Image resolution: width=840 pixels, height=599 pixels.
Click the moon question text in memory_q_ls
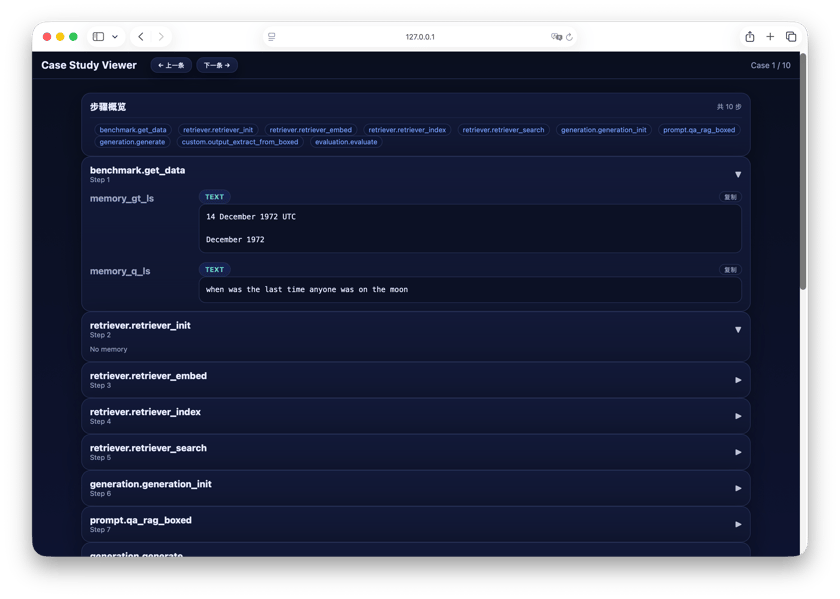pos(307,290)
